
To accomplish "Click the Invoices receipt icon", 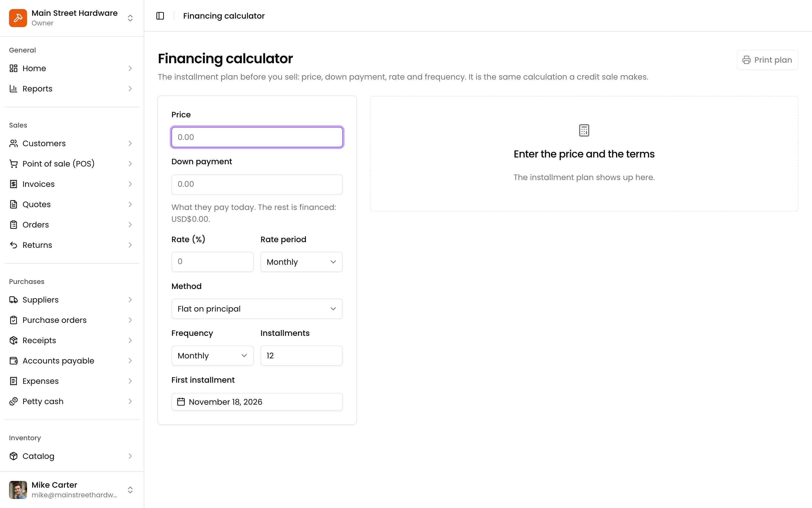I will [14, 184].
